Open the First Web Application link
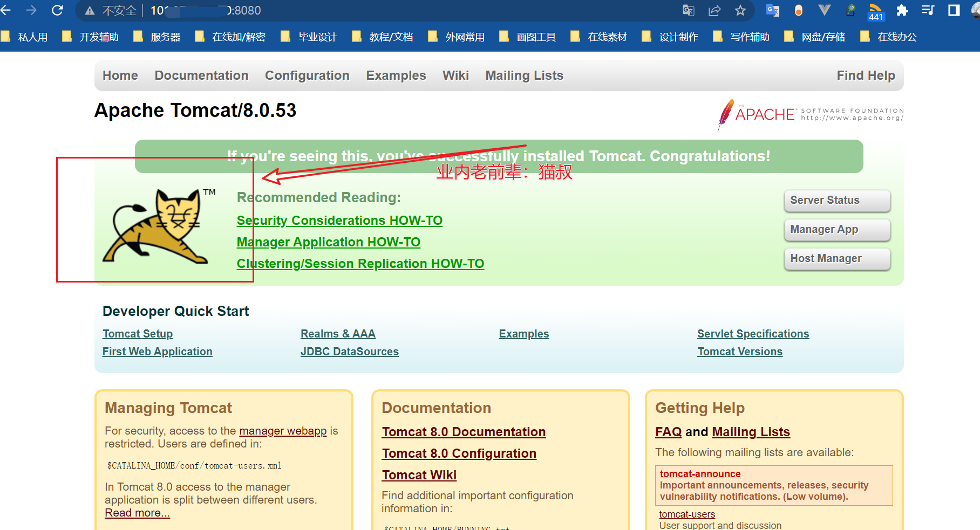 coord(158,352)
